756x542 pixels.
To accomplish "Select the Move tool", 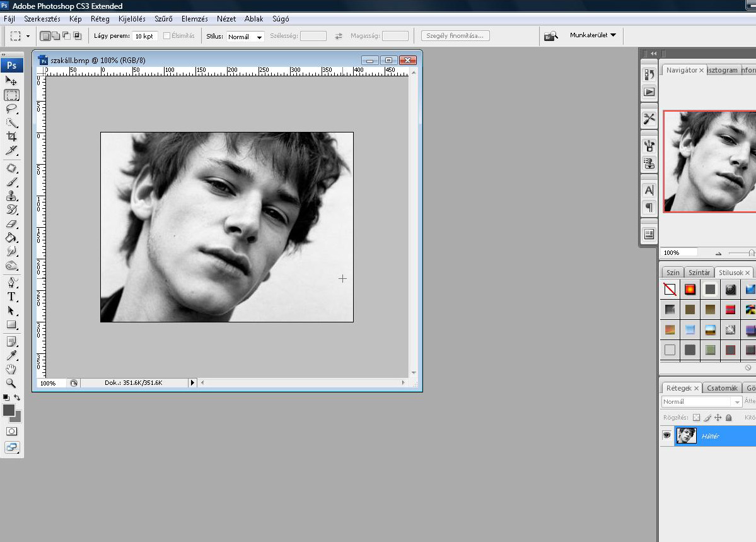I will (x=11, y=81).
